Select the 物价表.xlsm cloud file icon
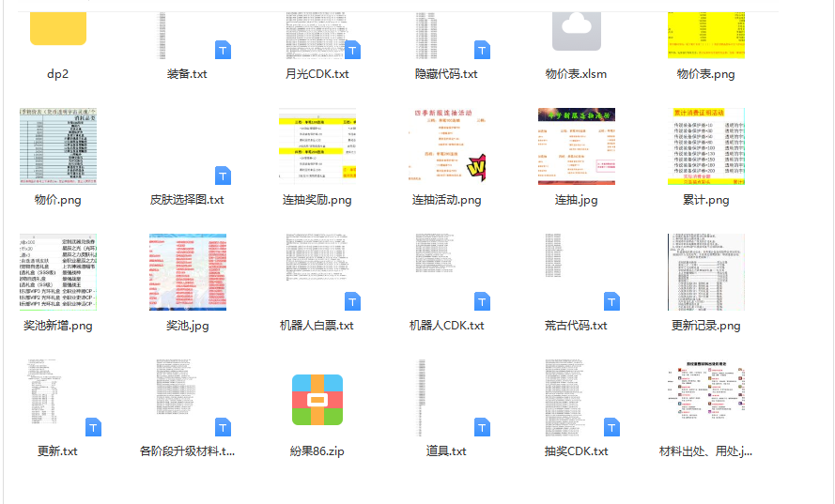This screenshot has width=835, height=504. (x=577, y=31)
